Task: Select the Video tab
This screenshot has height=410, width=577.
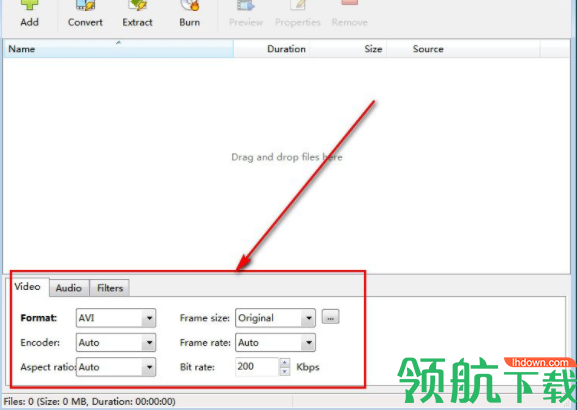Action: tap(27, 287)
